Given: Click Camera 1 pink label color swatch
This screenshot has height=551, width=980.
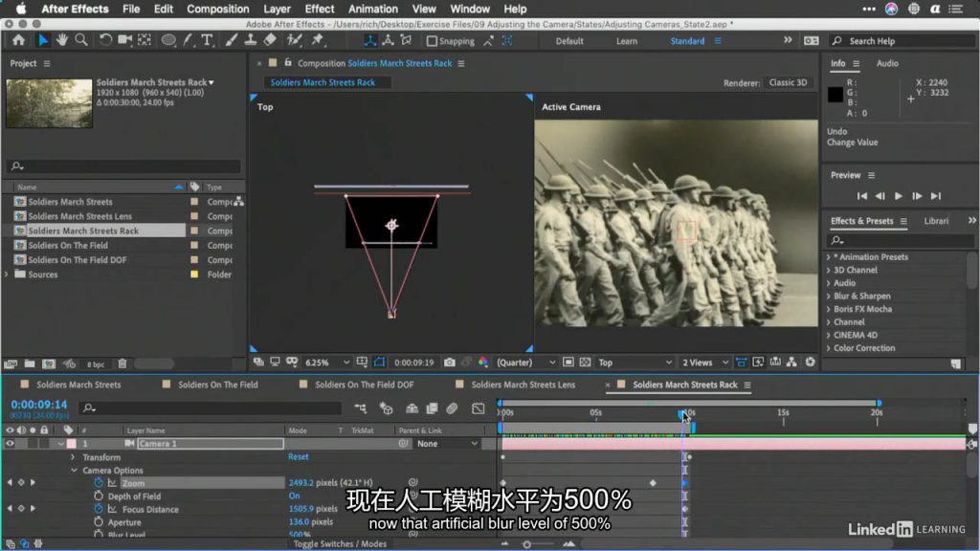Looking at the screenshot, I should point(71,444).
